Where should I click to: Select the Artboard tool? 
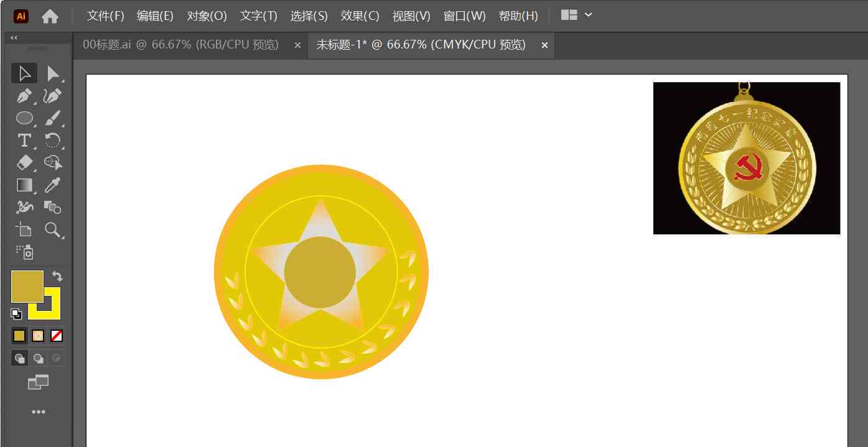point(24,229)
